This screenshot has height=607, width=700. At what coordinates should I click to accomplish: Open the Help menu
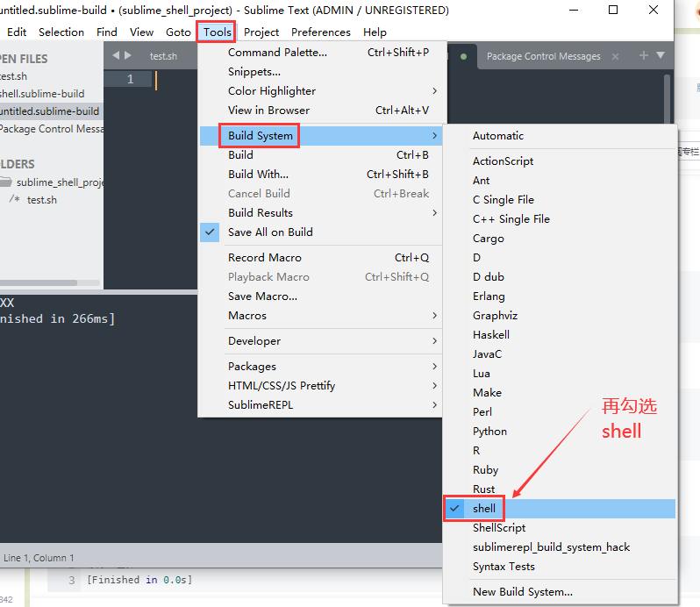[375, 32]
